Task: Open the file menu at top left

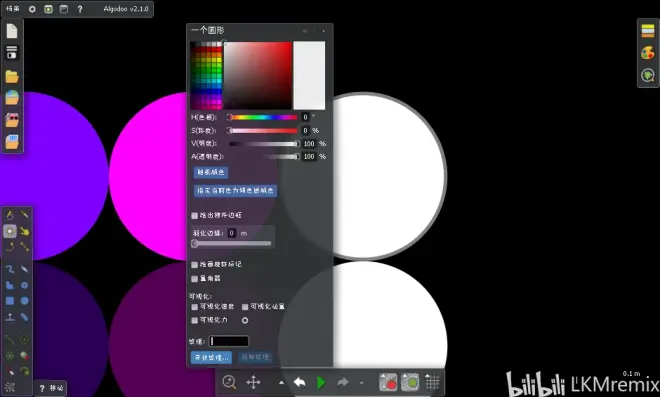Action: tap(13, 8)
